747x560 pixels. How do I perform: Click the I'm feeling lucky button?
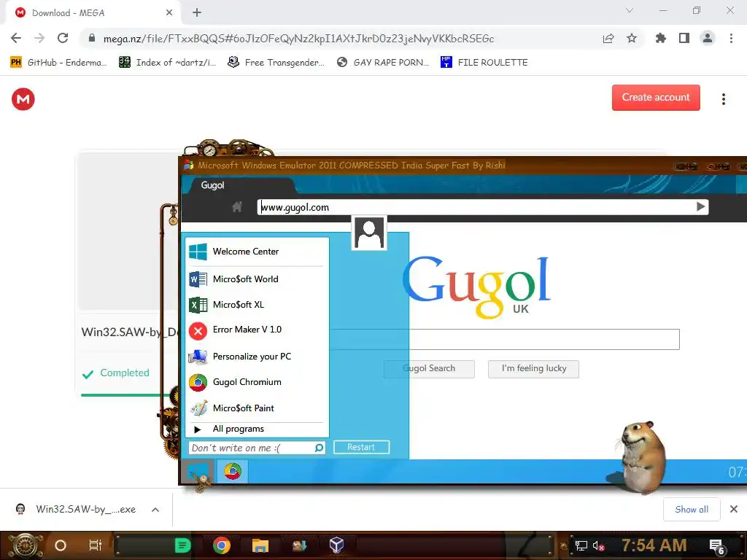click(x=533, y=368)
